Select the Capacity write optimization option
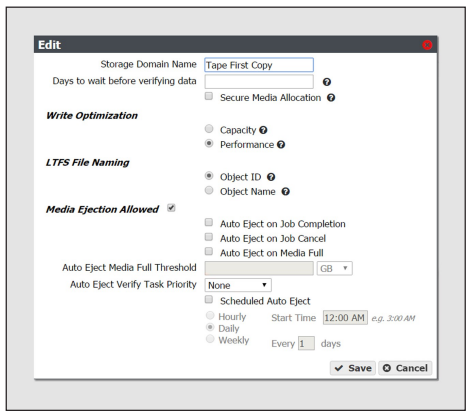 point(209,129)
